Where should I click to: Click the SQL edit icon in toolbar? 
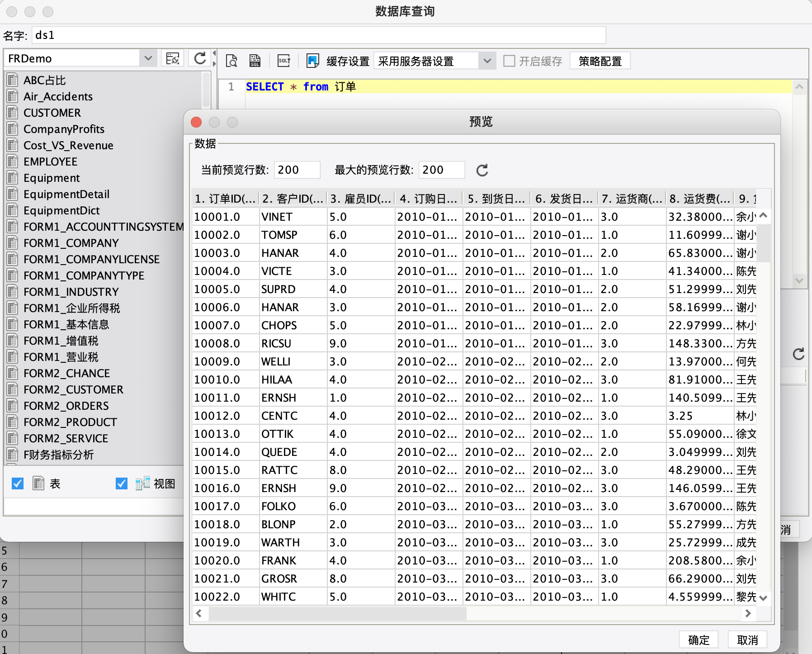[284, 61]
